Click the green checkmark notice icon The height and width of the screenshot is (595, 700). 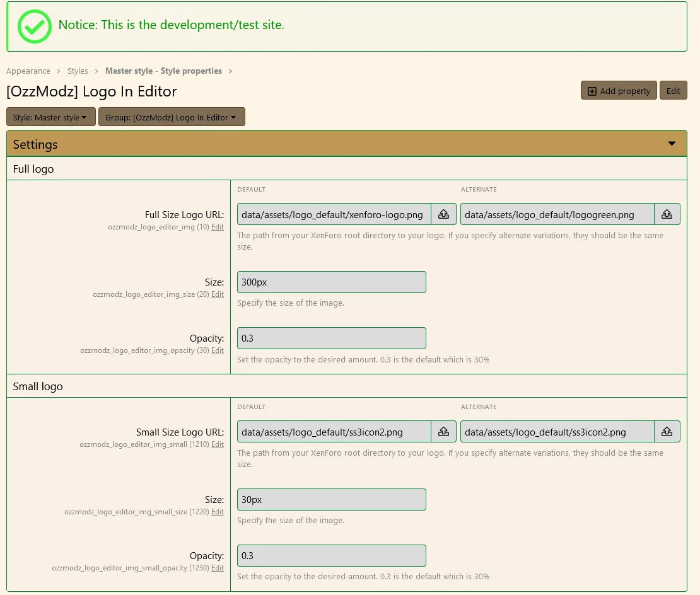[x=34, y=26]
